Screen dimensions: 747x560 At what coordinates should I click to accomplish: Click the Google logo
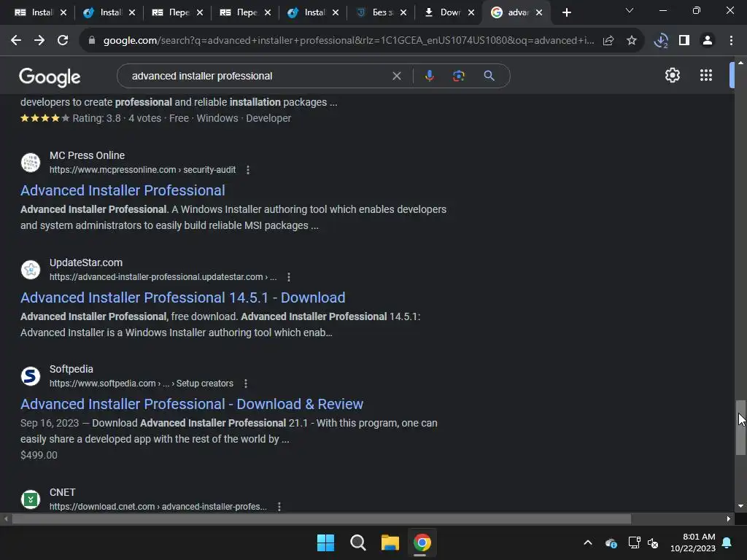pyautogui.click(x=50, y=77)
